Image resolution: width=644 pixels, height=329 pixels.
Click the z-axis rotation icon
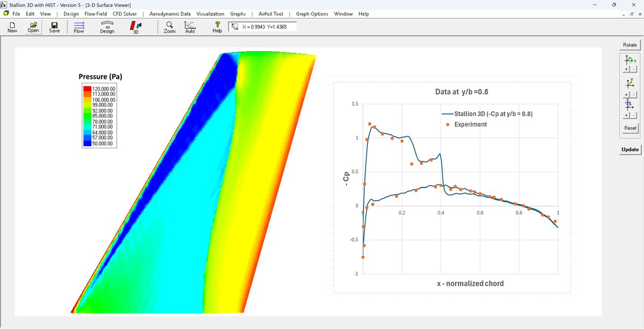coord(630,106)
